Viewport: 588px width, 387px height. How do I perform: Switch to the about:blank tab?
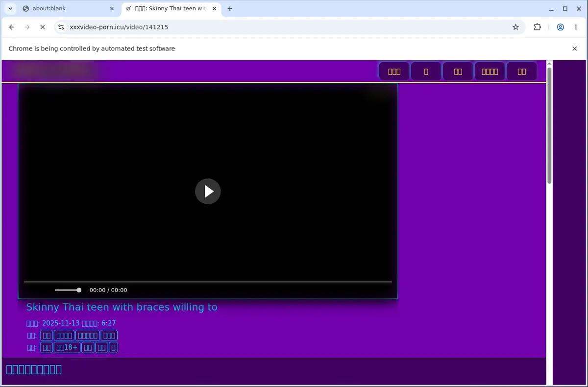pyautogui.click(x=68, y=8)
